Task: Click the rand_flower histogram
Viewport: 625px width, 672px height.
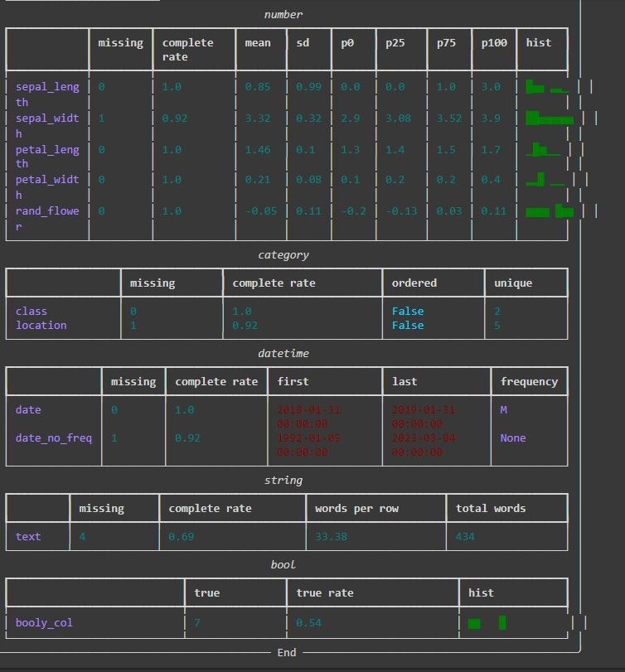Action: coord(550,210)
